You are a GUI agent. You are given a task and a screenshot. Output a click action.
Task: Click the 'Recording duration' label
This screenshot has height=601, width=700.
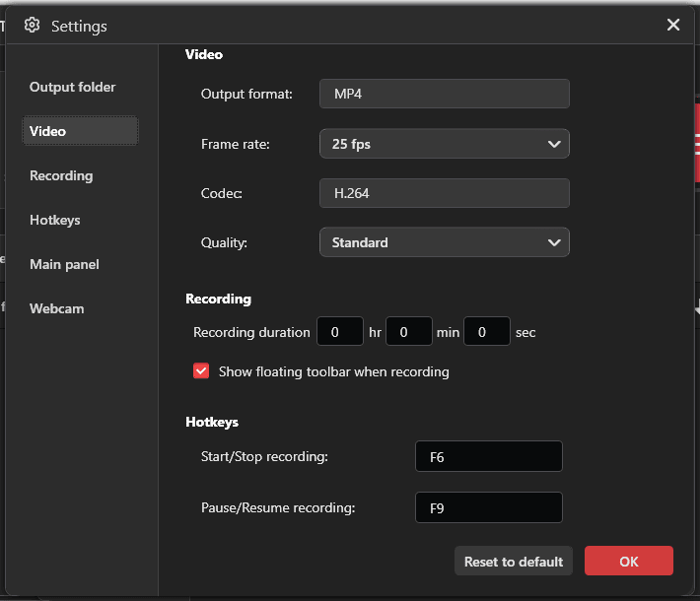[251, 332]
